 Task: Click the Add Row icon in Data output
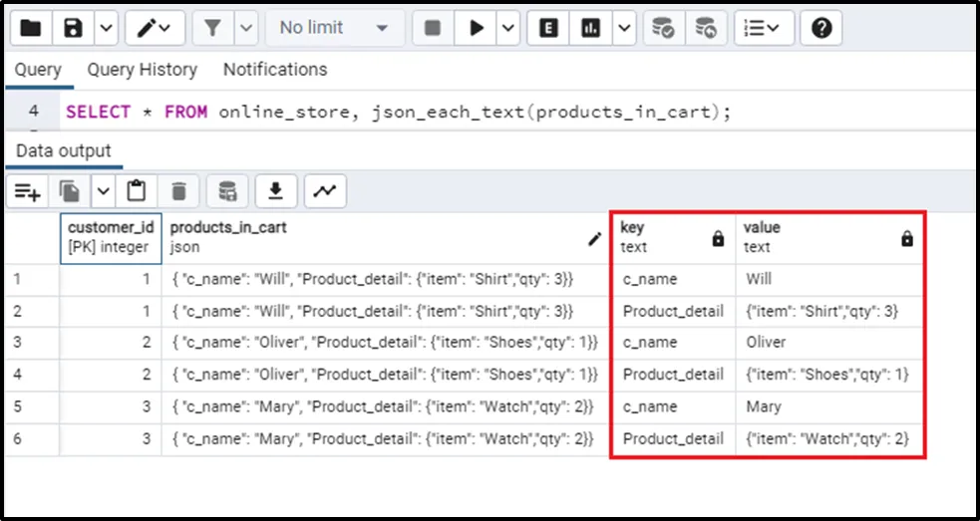[27, 191]
